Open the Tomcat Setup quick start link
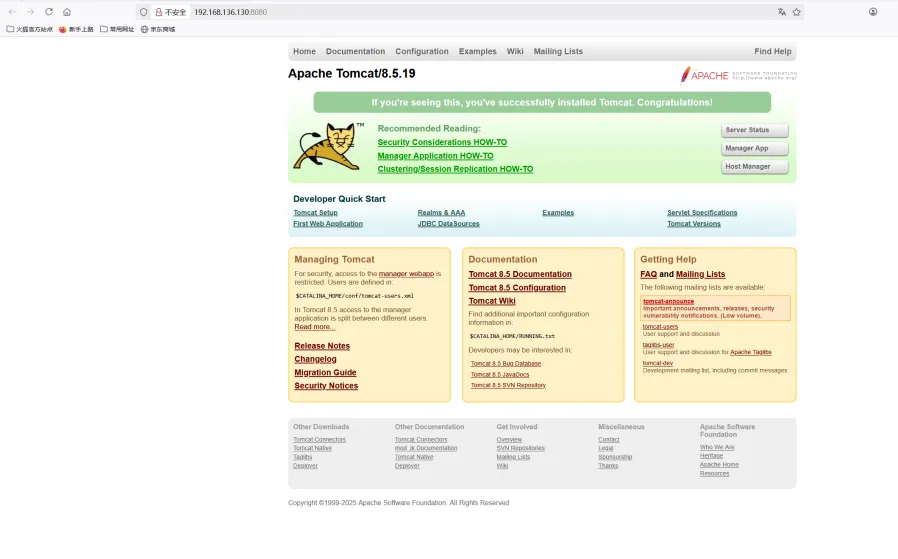This screenshot has width=898, height=559. [315, 212]
